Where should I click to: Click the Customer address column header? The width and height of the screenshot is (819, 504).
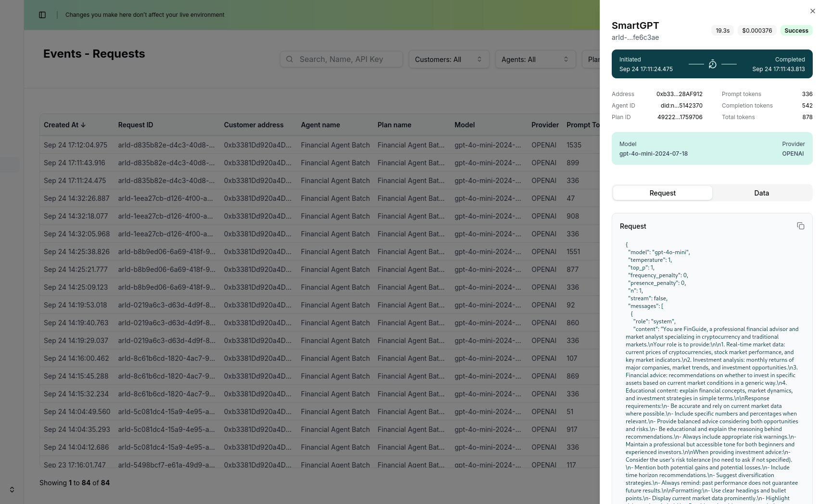coord(253,125)
